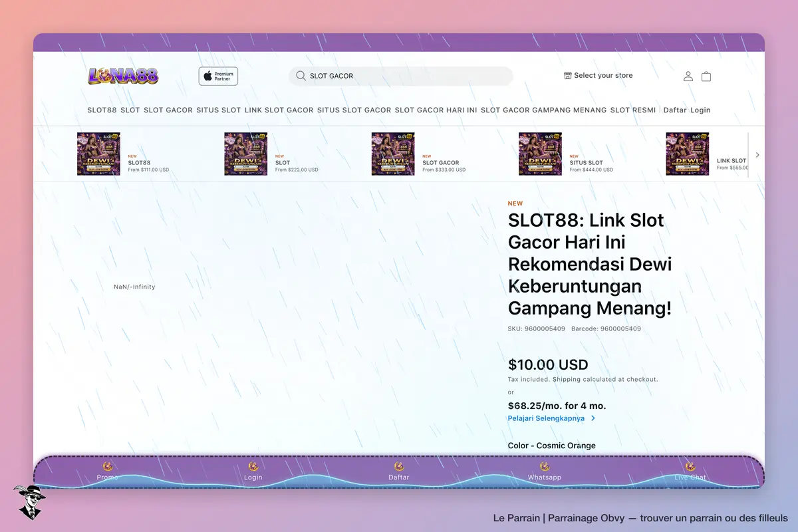Click the Barcode: 9600005409 text
The width and height of the screenshot is (798, 532).
tap(606, 329)
